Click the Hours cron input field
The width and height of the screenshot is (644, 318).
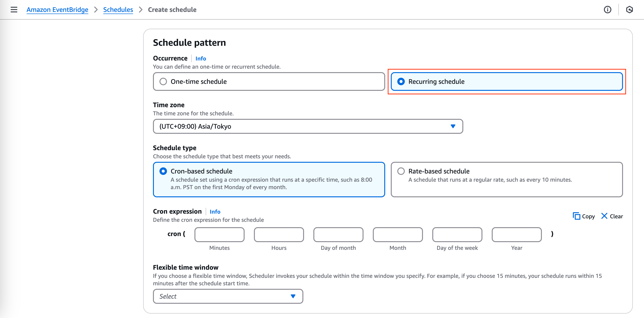click(279, 235)
